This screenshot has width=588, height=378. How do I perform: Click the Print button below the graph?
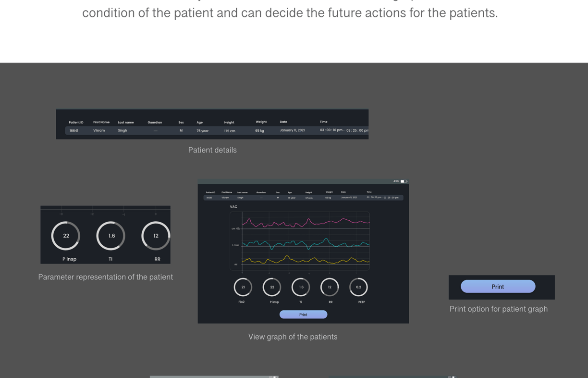click(303, 315)
